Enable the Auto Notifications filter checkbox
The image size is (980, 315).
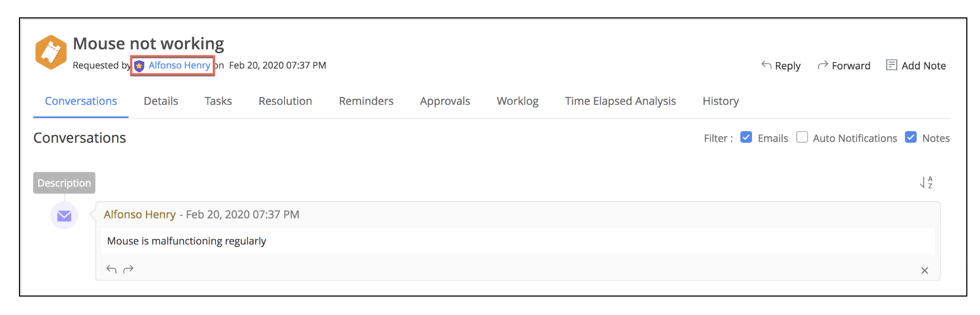coord(802,137)
